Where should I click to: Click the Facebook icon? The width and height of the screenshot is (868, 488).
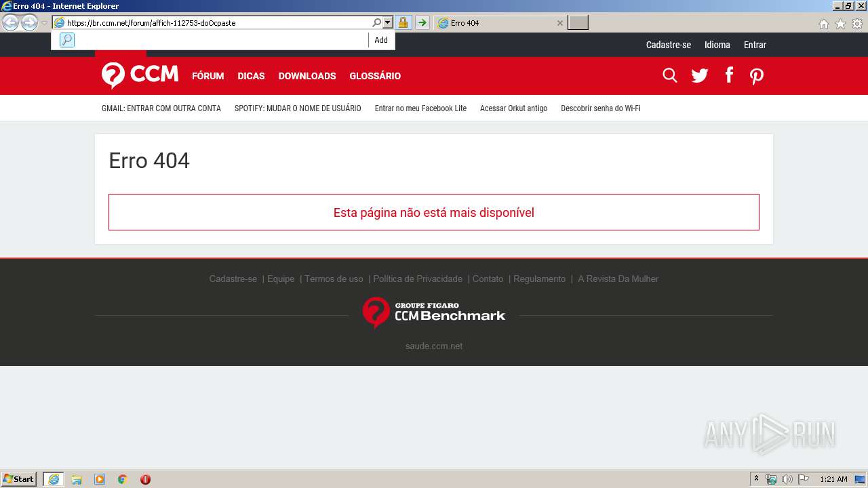tap(729, 75)
